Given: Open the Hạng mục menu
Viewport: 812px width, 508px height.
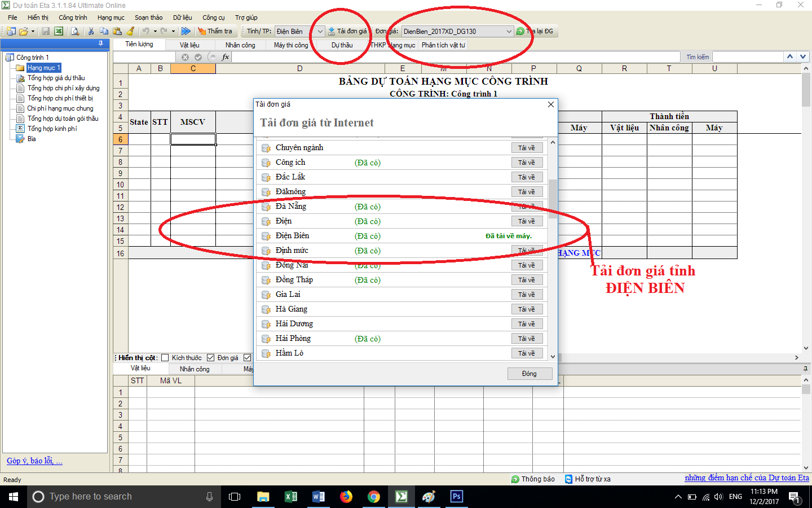Looking at the screenshot, I should [111, 17].
